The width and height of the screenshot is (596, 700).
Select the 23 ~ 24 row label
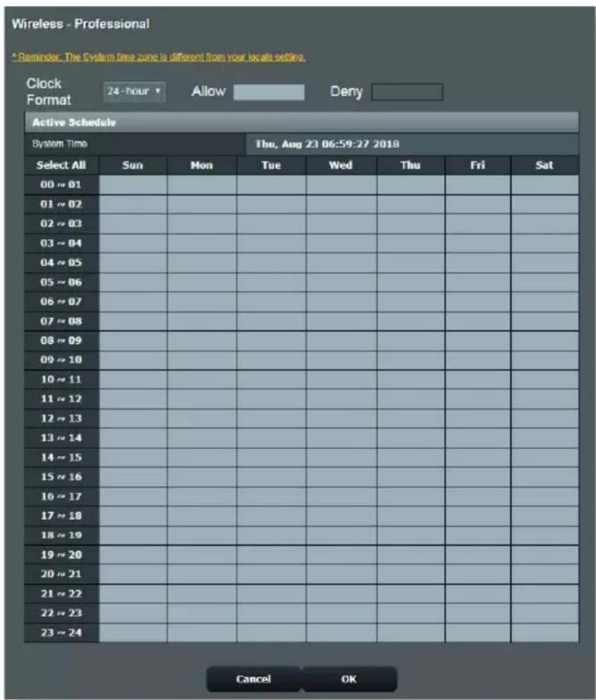click(62, 633)
